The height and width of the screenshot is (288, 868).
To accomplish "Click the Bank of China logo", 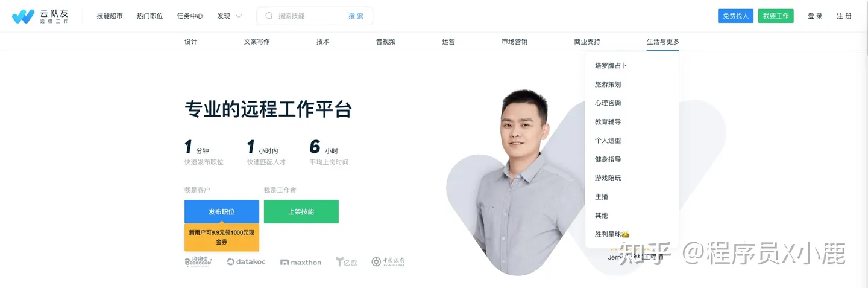I will point(388,261).
